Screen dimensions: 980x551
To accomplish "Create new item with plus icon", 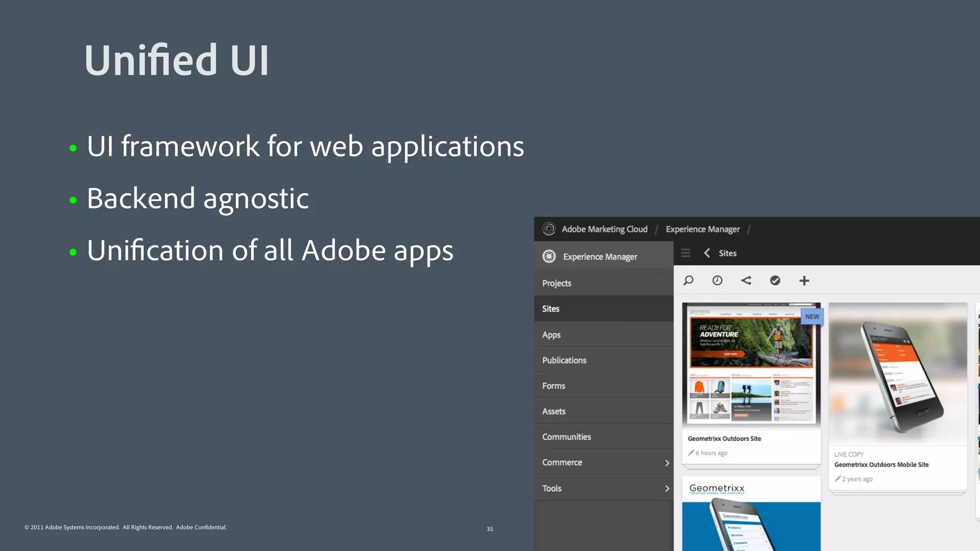I will (804, 281).
